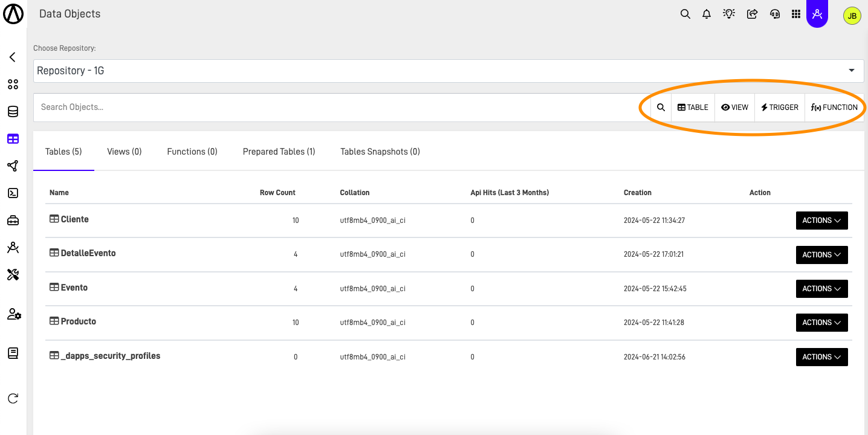Click the Creation column header
The width and height of the screenshot is (868, 435).
point(638,193)
